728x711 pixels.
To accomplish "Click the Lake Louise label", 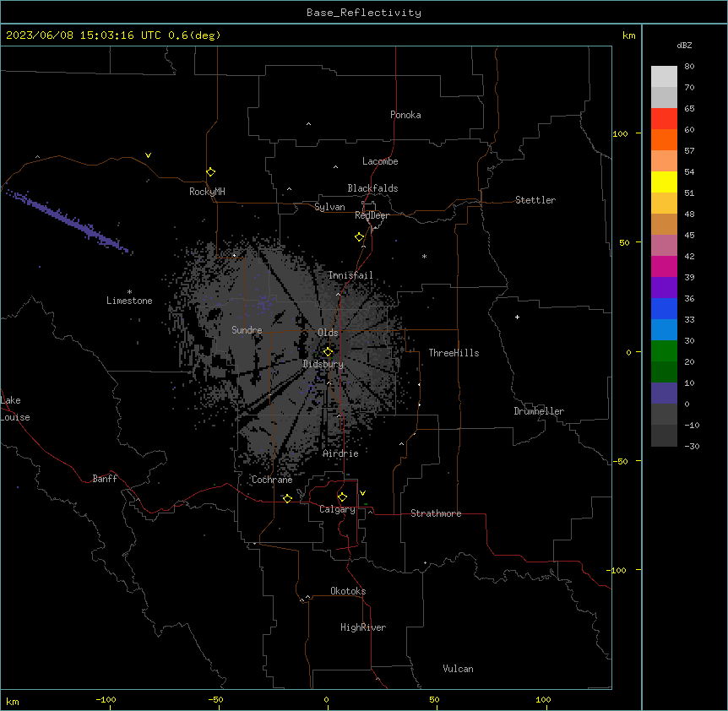I will point(15,409).
